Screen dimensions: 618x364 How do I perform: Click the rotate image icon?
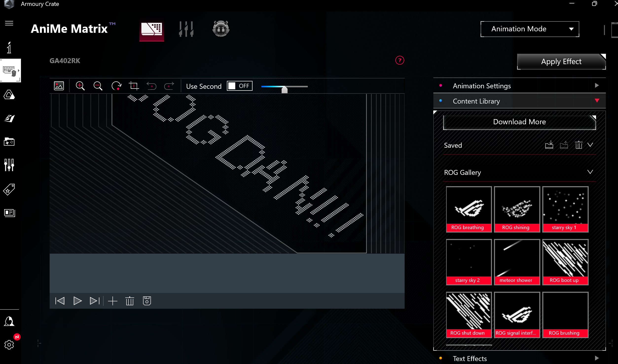[116, 86]
